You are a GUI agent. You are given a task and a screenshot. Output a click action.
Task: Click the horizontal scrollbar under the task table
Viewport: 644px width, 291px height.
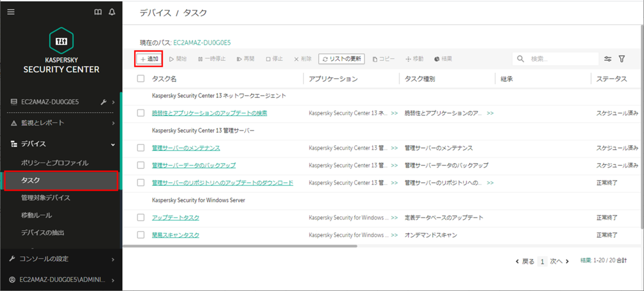pyautogui.click(x=240, y=246)
